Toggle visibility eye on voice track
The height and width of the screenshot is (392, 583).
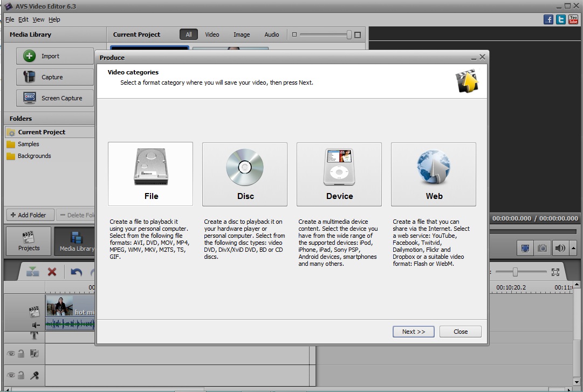point(11,375)
